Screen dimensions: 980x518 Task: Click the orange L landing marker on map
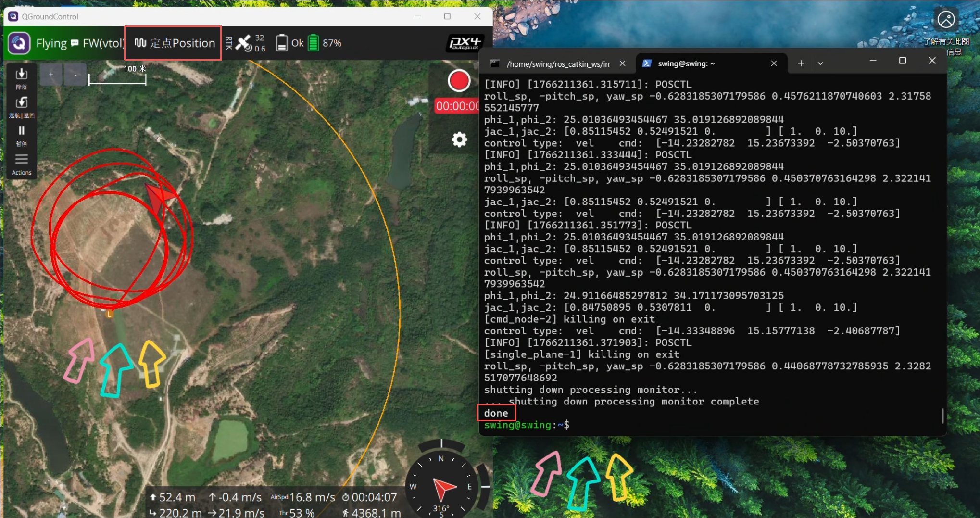(110, 314)
